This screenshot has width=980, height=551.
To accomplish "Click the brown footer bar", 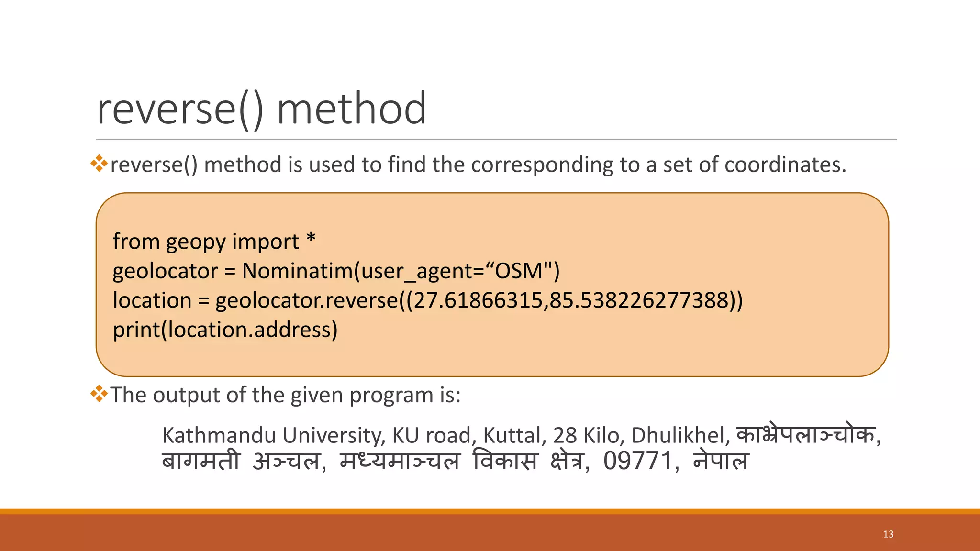I will 490,532.
